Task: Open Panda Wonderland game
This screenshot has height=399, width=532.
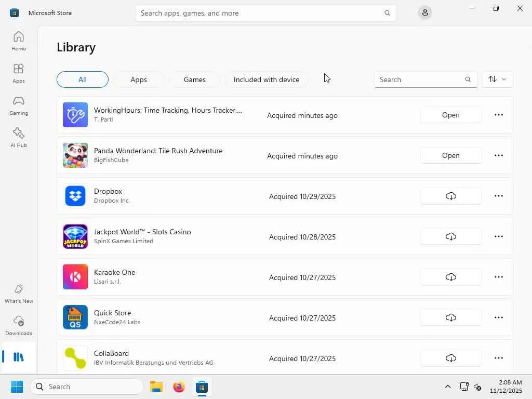Action: (450, 155)
